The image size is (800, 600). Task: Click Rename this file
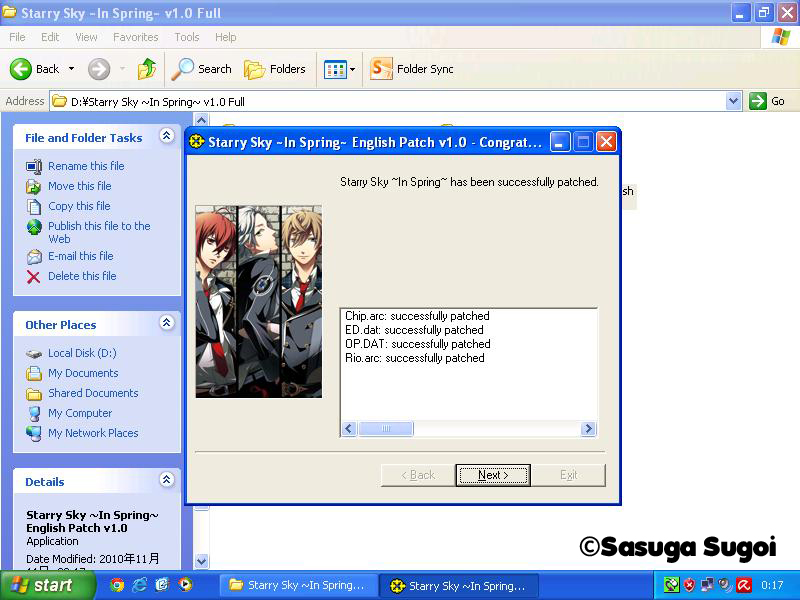click(86, 166)
